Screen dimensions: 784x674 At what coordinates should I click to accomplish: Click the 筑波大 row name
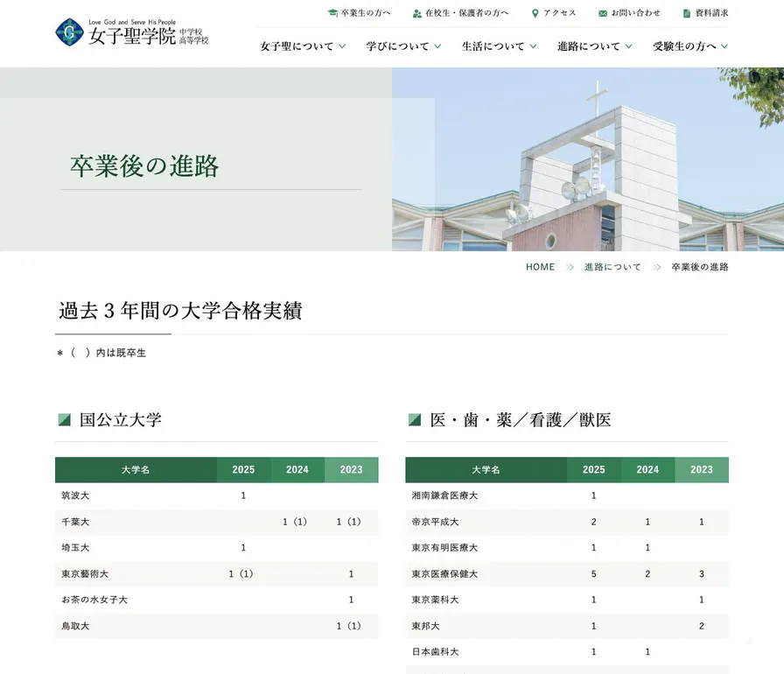point(75,495)
